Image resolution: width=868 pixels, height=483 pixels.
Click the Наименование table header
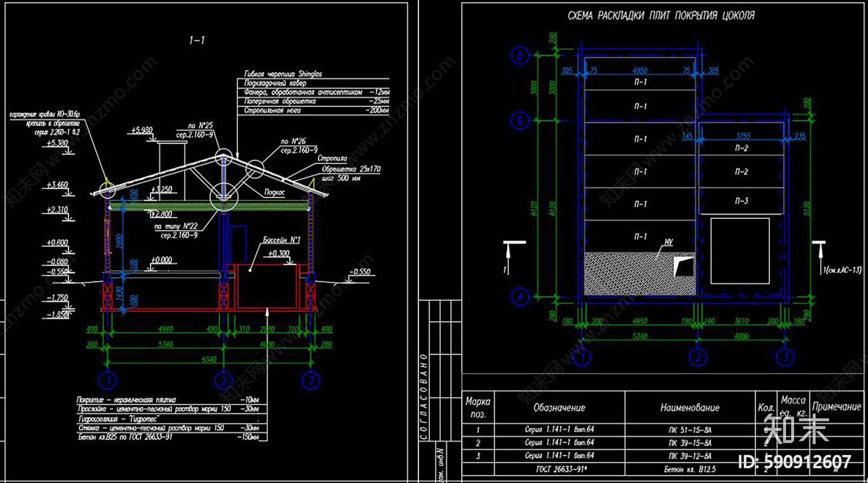tap(690, 407)
